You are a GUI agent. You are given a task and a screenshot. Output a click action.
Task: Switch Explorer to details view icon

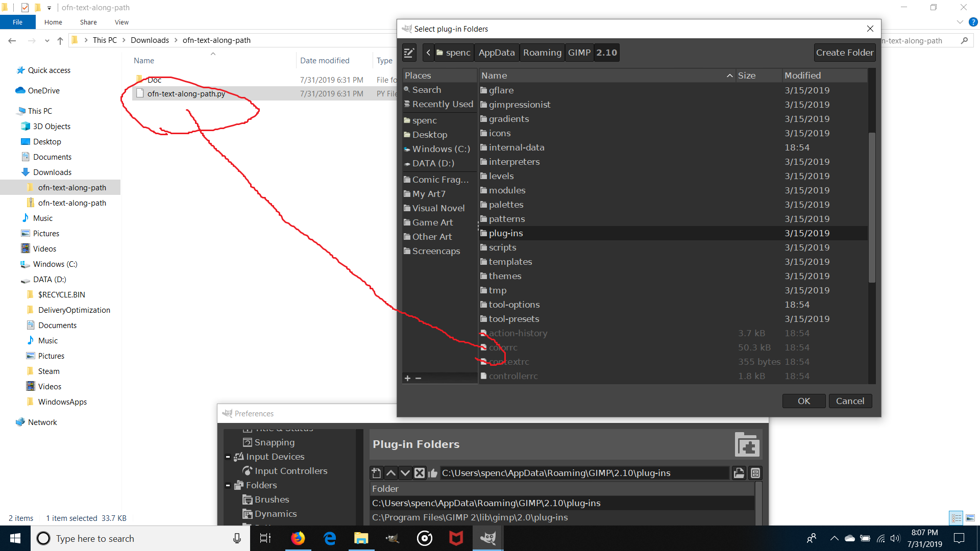click(956, 518)
